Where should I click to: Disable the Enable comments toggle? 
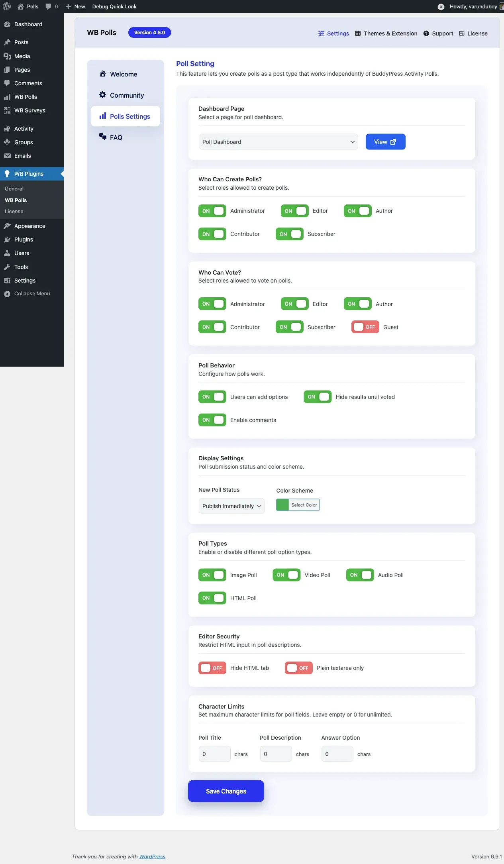pos(212,420)
